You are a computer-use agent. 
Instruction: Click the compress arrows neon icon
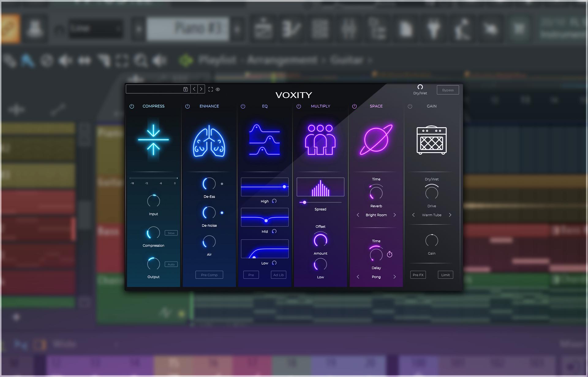tap(153, 139)
